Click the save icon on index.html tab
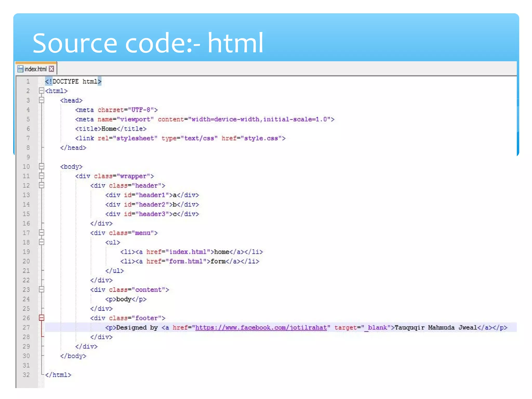The image size is (532, 399). point(20,69)
